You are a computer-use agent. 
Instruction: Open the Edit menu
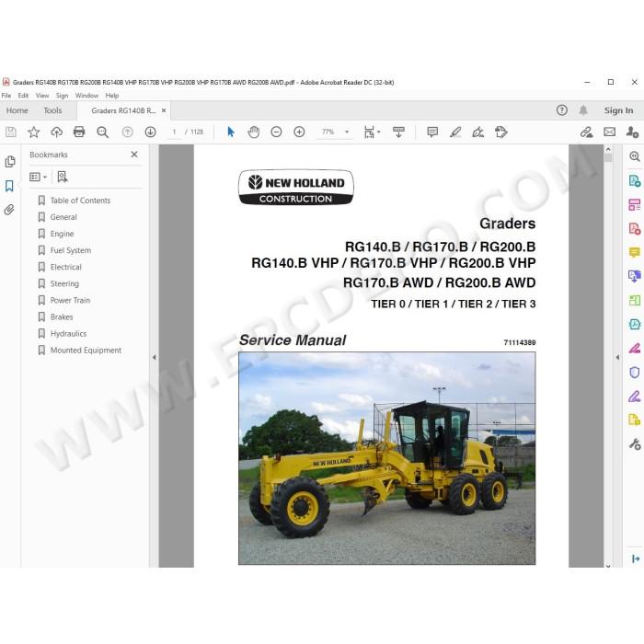coord(23,96)
